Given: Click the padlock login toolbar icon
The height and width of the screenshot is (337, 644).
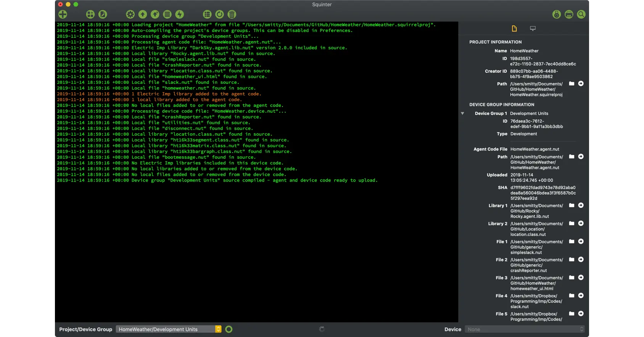Looking at the screenshot, I should click(x=557, y=14).
